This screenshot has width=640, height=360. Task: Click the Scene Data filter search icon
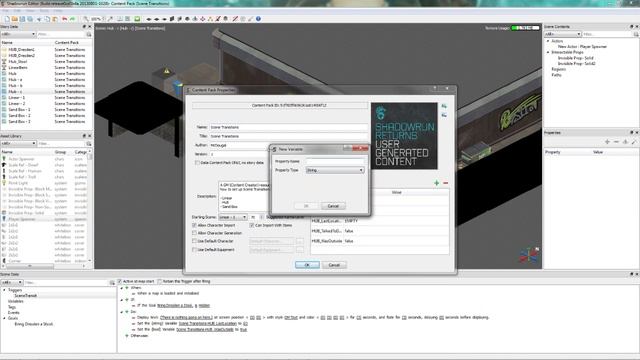112,282
